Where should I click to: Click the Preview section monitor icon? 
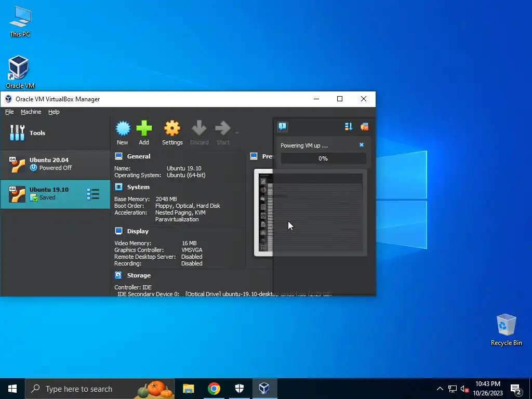tap(254, 156)
